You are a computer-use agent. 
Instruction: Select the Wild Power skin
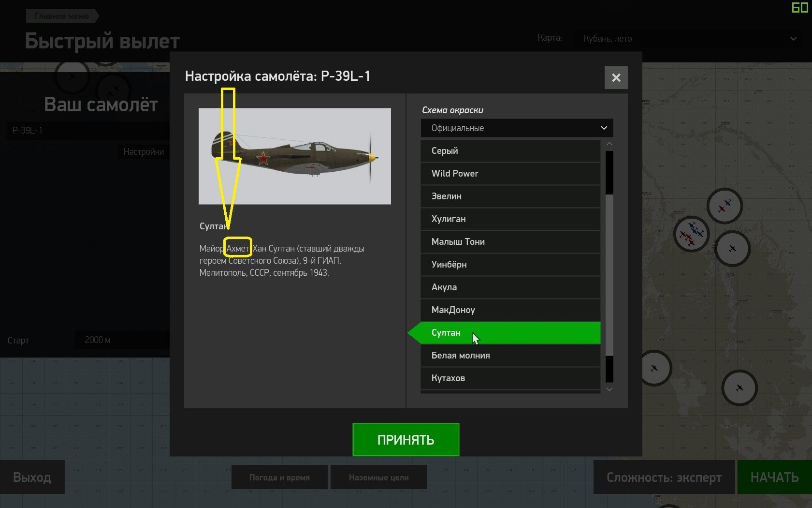pyautogui.click(x=510, y=174)
